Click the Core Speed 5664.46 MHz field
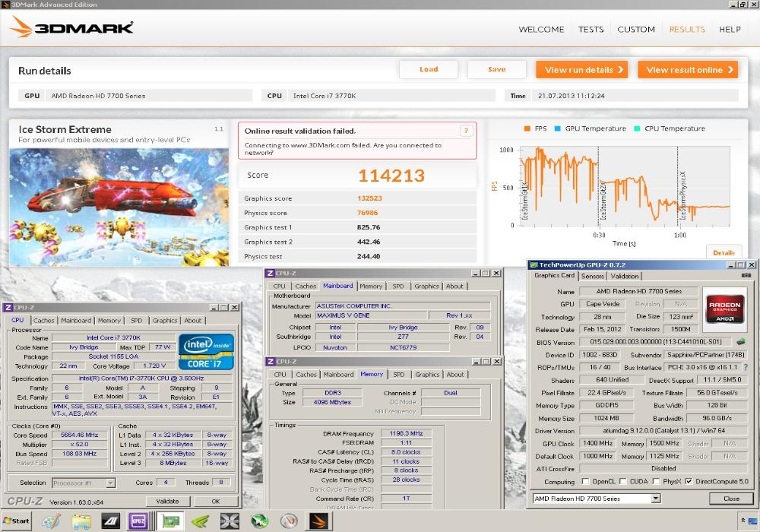The width and height of the screenshot is (760, 532). [80, 435]
